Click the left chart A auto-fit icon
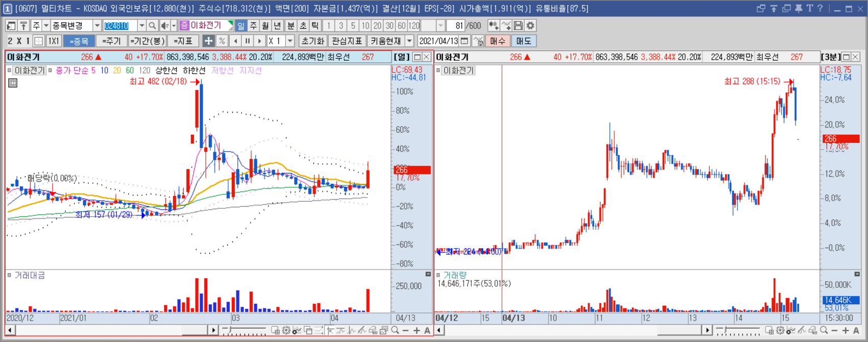The image size is (868, 342). coord(427,331)
